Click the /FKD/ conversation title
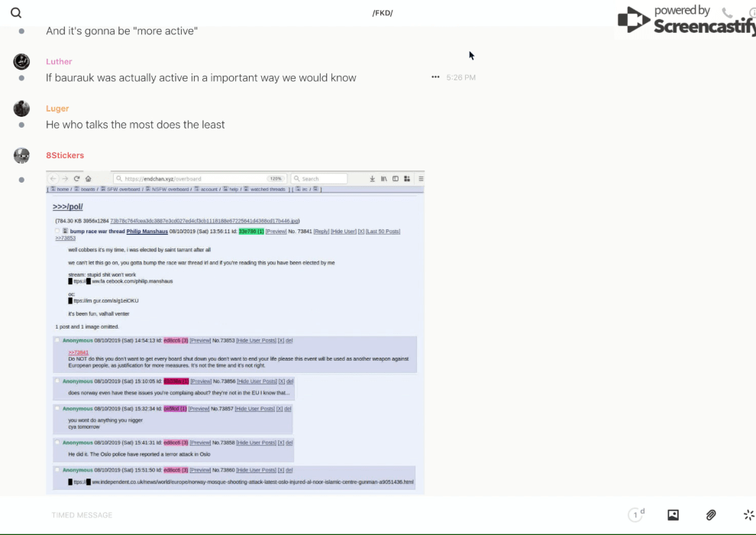The height and width of the screenshot is (535, 756). [383, 13]
